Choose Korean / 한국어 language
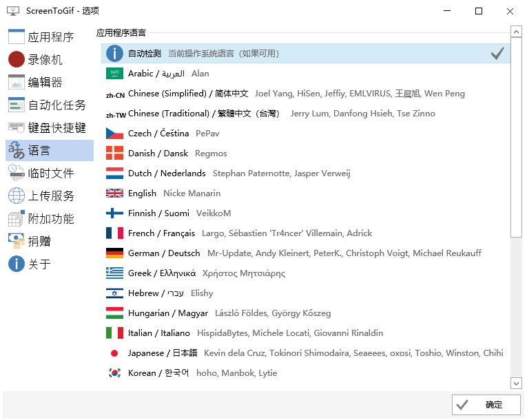The width and height of the screenshot is (527, 420). [x=305, y=373]
